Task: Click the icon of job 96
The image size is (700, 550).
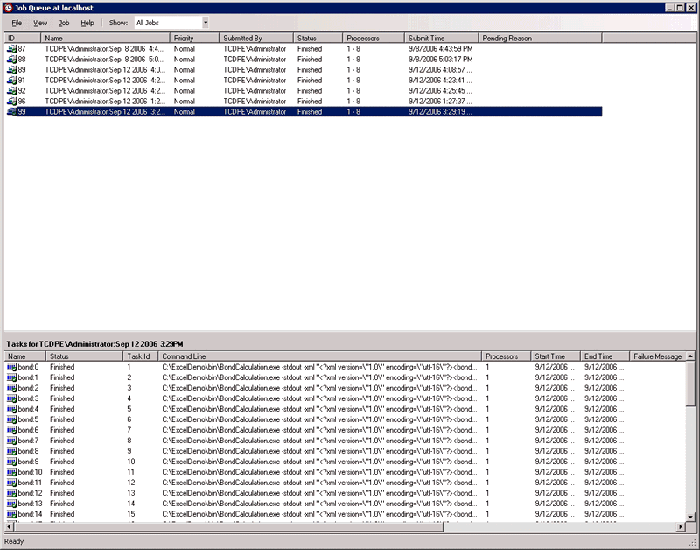Action: [x=11, y=101]
